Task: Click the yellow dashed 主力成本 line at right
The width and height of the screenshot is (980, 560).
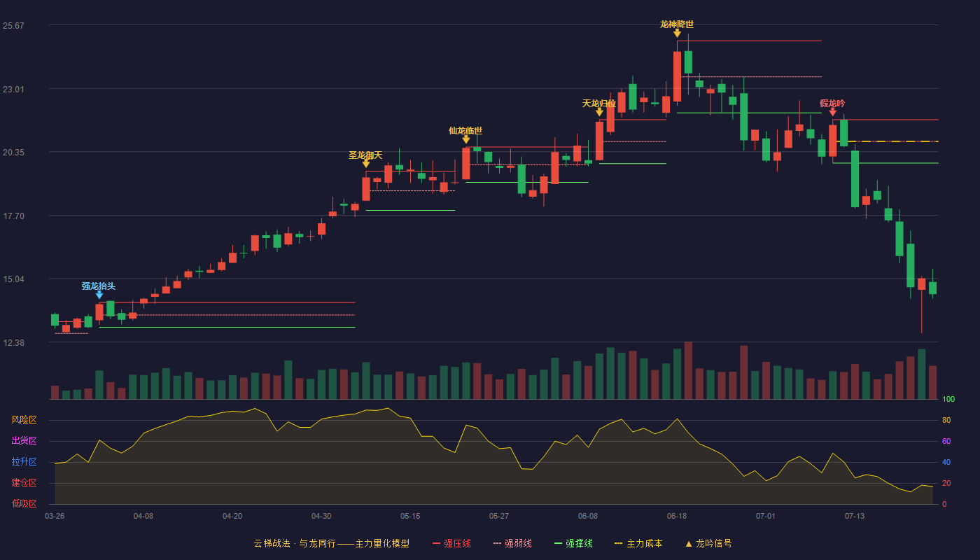Action: pyautogui.click(x=887, y=141)
